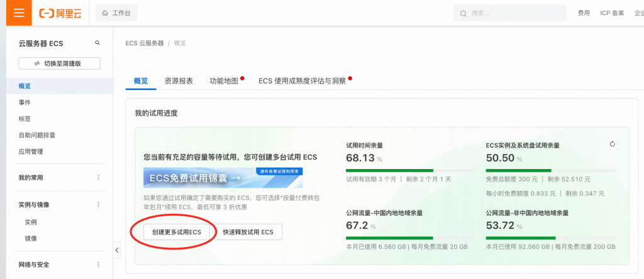644x279 pixels.
Task: Click 切换至简捷版 switch button
Action: tap(59, 63)
